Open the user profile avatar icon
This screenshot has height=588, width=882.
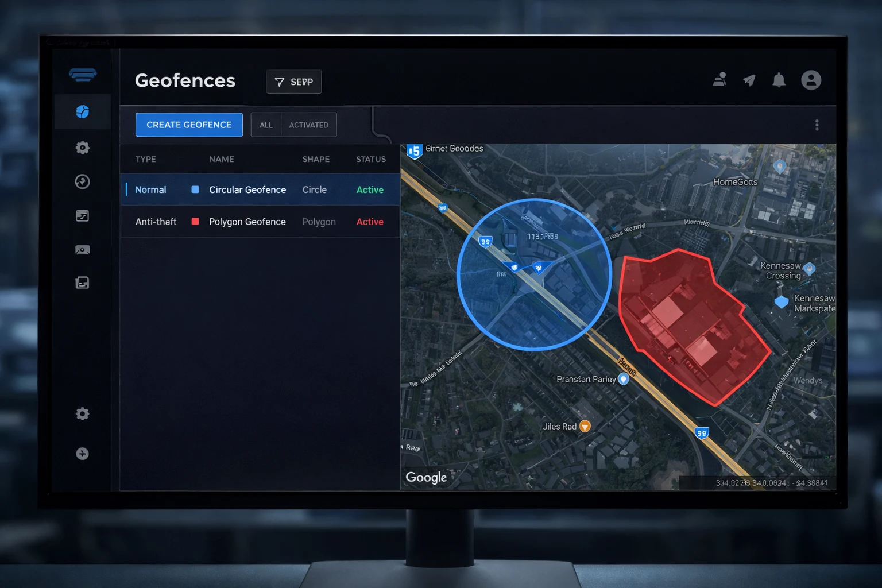click(811, 80)
